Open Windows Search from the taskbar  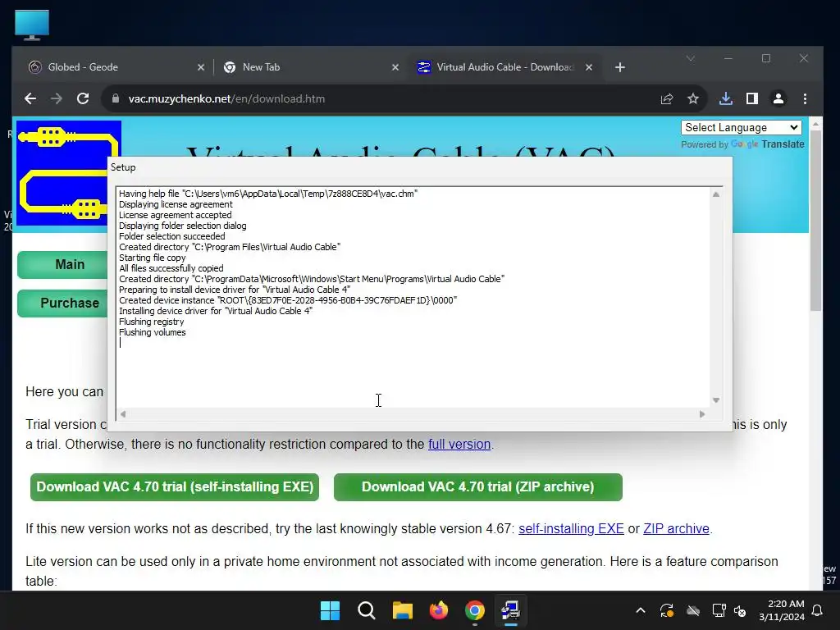click(x=367, y=610)
